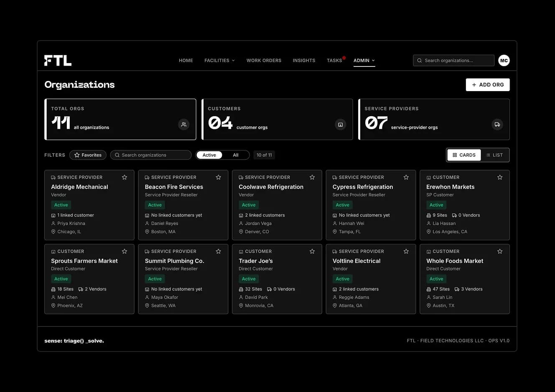Click the linked customer icon on Coolwave card
The height and width of the screenshot is (392, 555).
click(241, 216)
